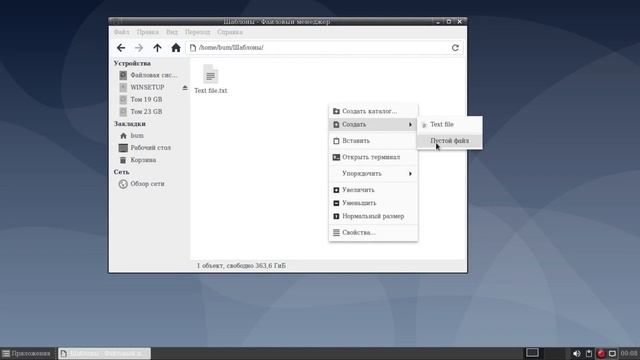Open Свойства... from the context menu
The width and height of the screenshot is (640, 360).
coord(373,232)
